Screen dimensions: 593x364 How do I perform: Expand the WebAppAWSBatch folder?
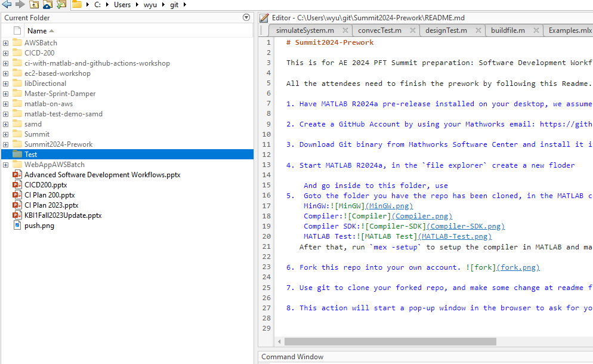[x=6, y=165]
